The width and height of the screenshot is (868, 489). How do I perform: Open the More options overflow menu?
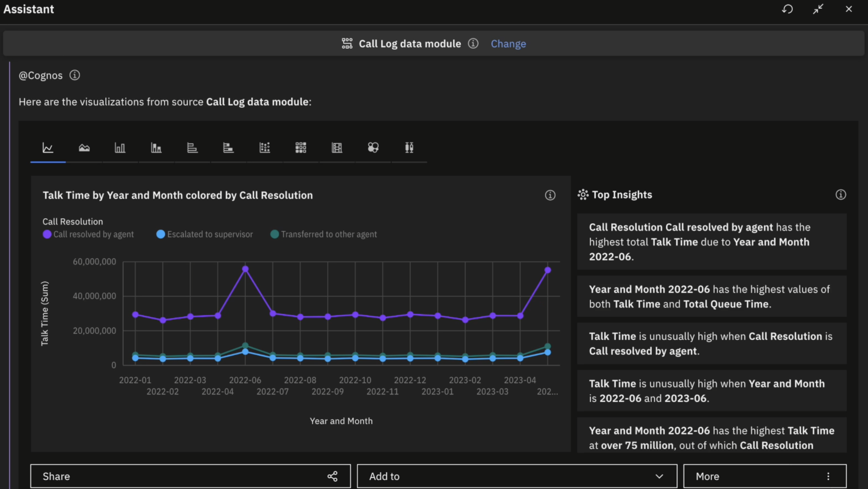click(x=829, y=476)
